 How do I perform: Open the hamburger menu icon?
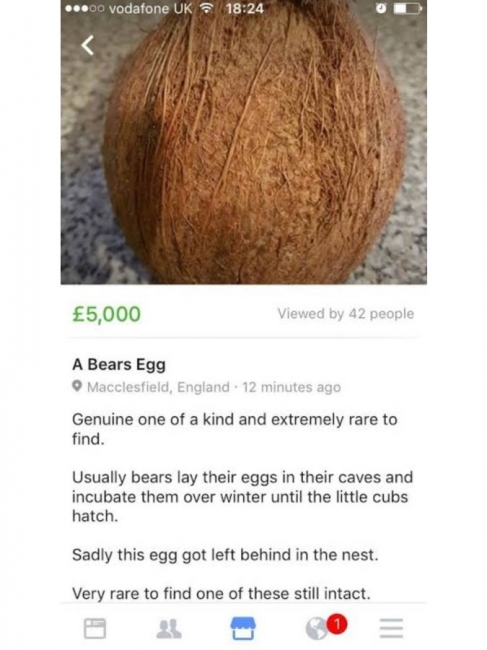point(391,628)
